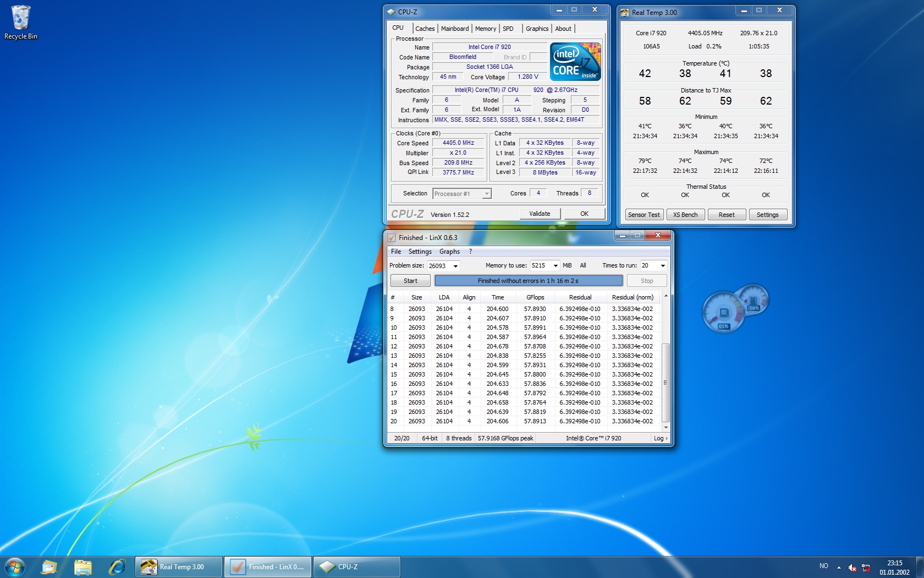
Task: Click the Intel Core i7 logo in CPU-Z
Action: click(x=575, y=62)
